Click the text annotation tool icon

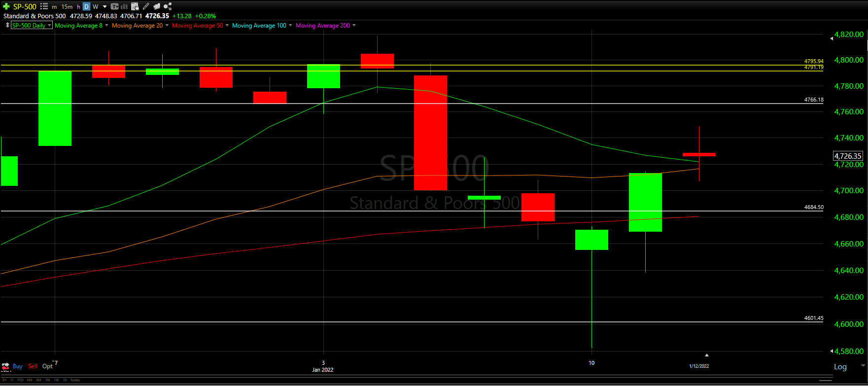(114, 6)
